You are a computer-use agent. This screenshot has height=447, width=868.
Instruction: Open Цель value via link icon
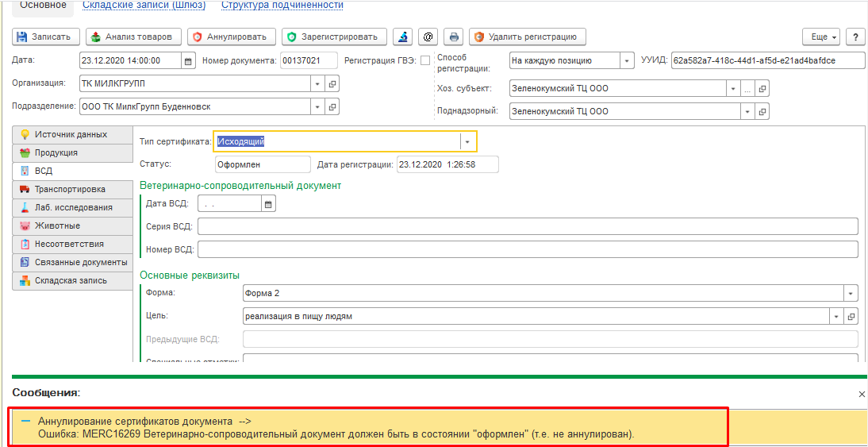tap(851, 316)
